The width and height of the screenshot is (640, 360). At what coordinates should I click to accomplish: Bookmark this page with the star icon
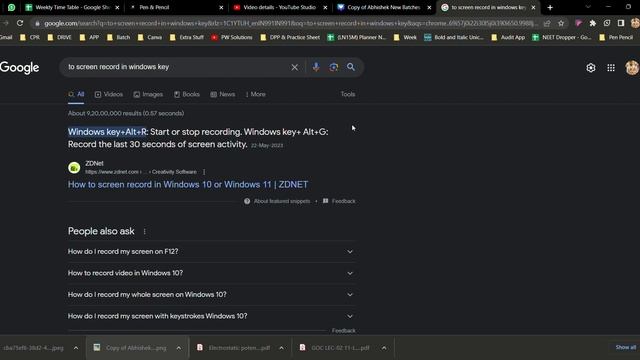pos(561,23)
